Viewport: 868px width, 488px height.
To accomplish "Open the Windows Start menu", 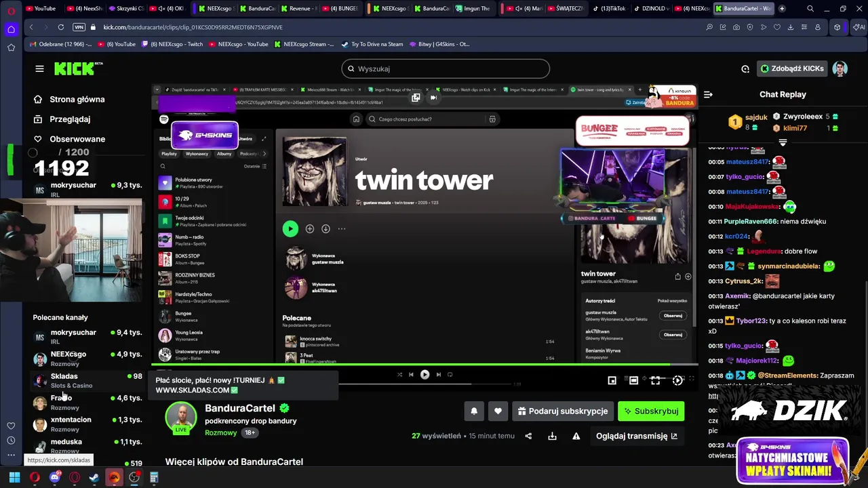I will [14, 477].
